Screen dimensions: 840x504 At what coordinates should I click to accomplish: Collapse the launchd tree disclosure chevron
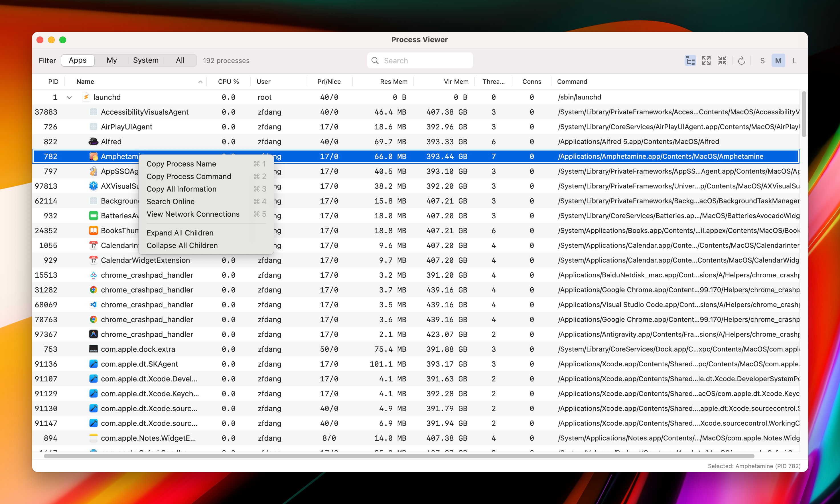tap(69, 97)
